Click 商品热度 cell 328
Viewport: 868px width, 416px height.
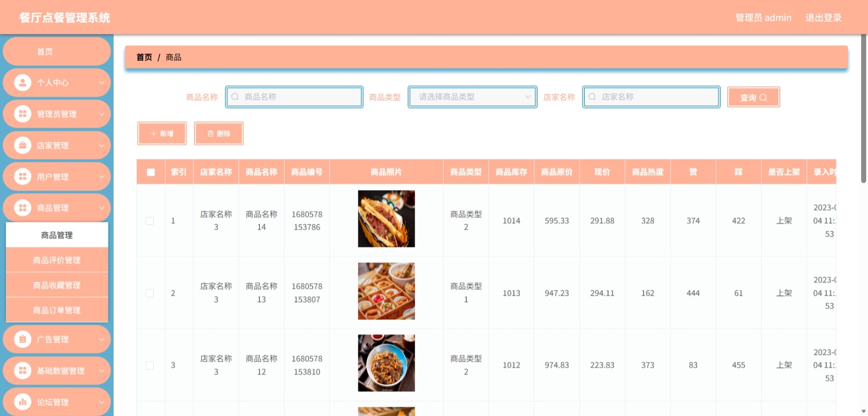pos(647,221)
